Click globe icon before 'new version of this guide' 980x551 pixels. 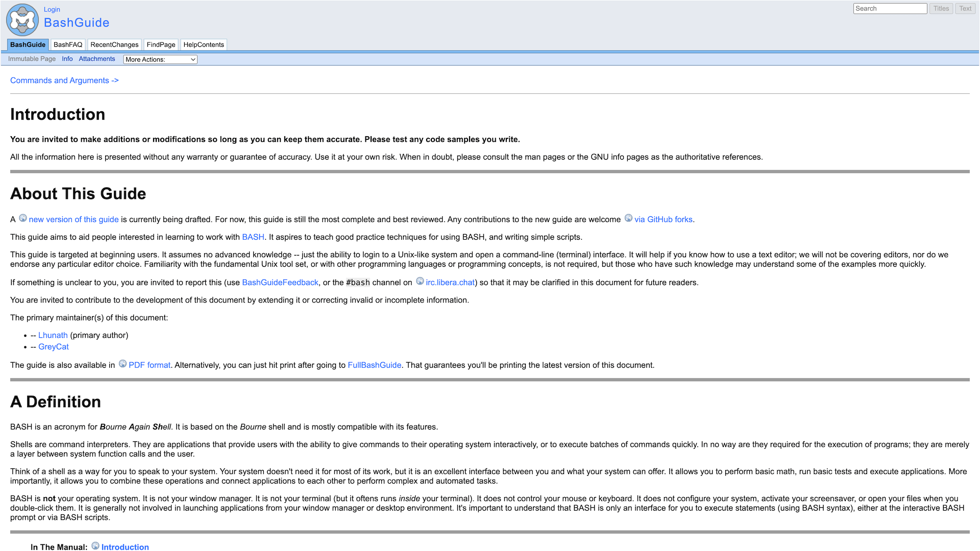pos(23,218)
